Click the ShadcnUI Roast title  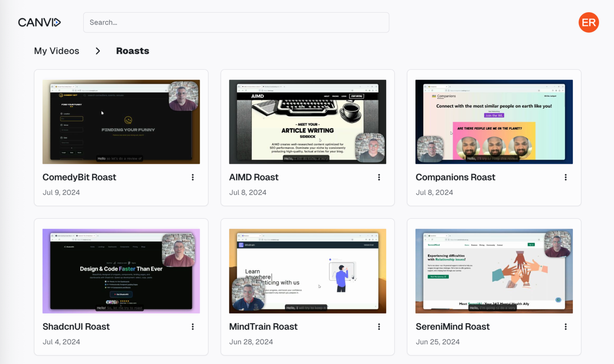76,327
